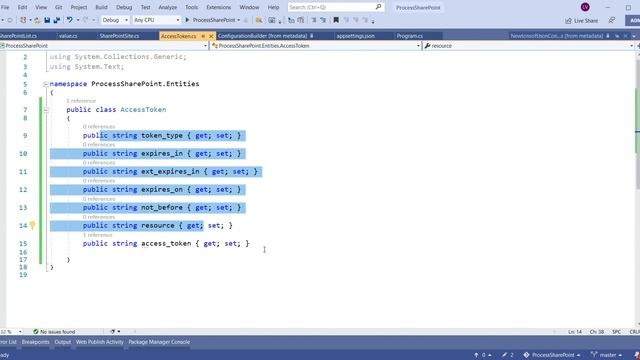Open the Git menu
This screenshot has width=640, height=360.
[58, 7]
